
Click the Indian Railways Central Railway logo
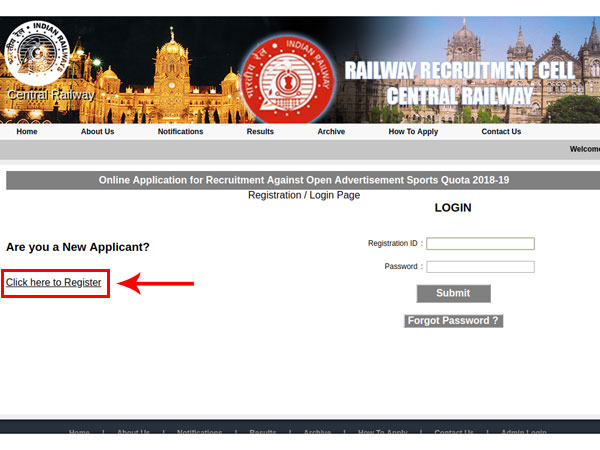(37, 53)
